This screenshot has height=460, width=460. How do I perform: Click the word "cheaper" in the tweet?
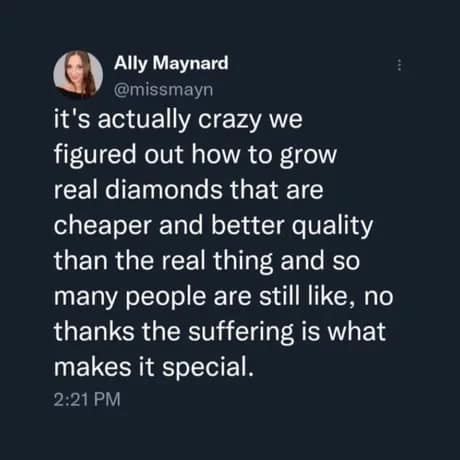pos(103,226)
